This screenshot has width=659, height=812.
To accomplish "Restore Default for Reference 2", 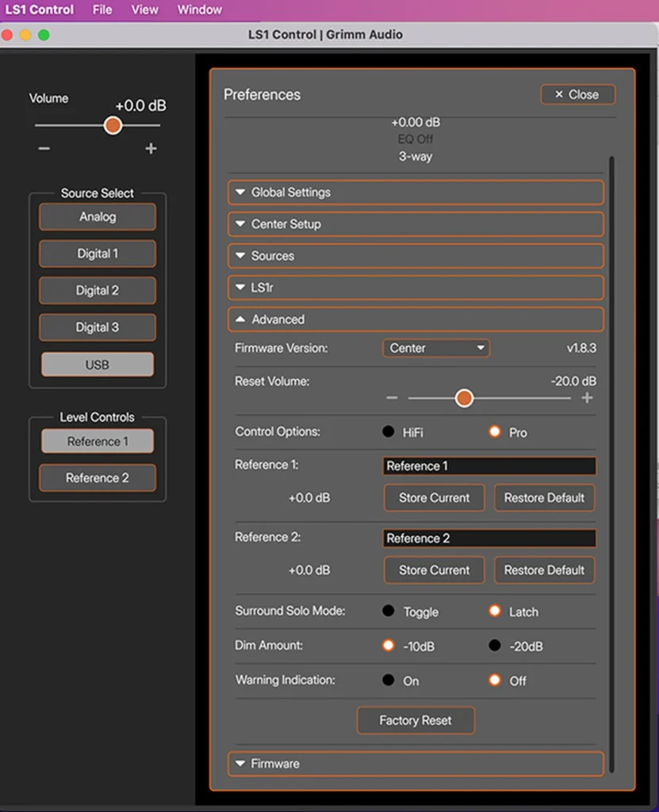I will [x=544, y=570].
